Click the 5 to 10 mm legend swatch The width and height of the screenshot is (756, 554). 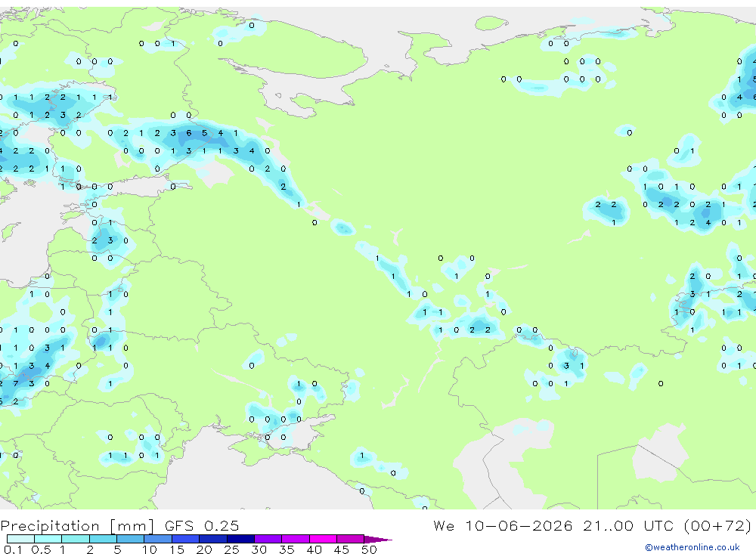130,539
